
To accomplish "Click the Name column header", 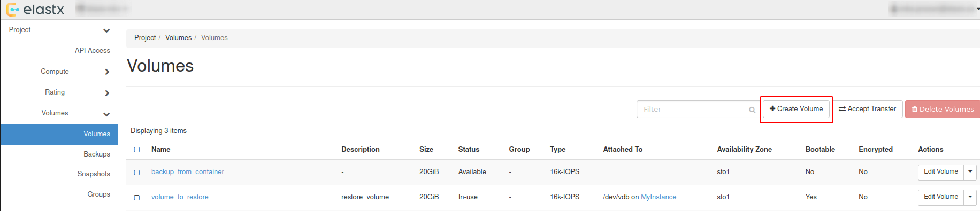I will pos(161,150).
